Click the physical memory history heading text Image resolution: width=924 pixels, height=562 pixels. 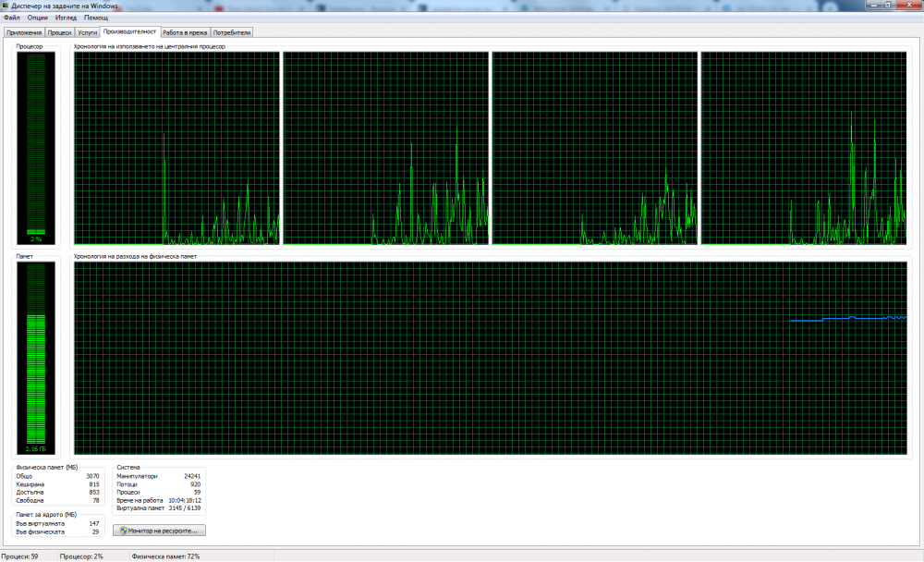tap(135, 257)
